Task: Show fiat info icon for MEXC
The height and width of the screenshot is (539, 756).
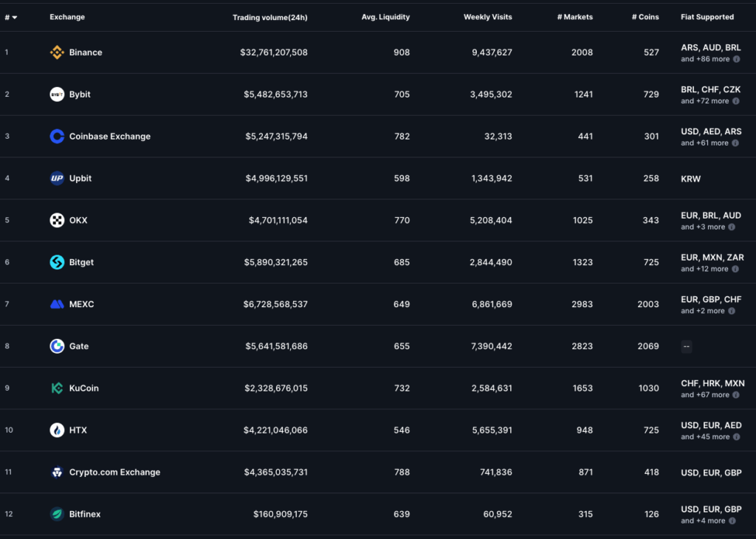Action: pos(732,311)
